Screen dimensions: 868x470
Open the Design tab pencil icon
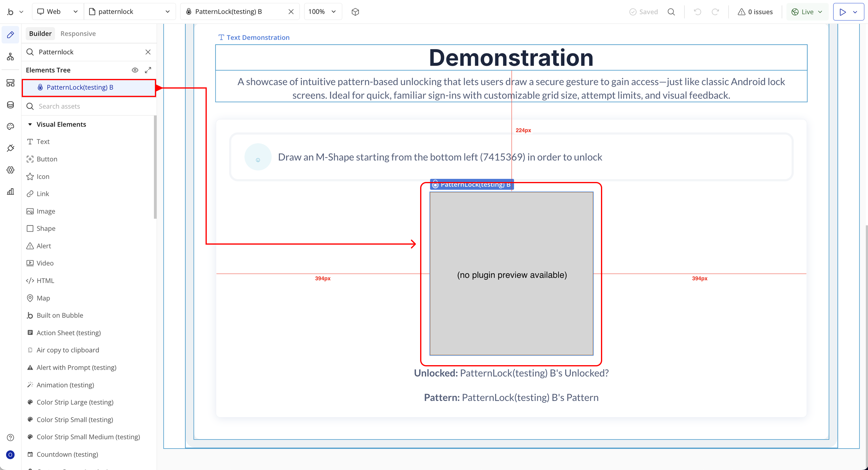click(x=11, y=35)
